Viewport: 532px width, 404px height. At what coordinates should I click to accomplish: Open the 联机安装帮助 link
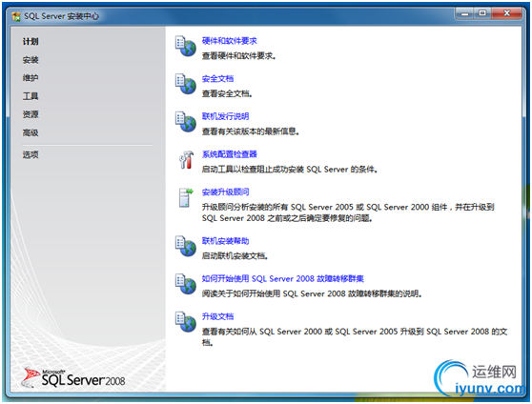pyautogui.click(x=225, y=241)
